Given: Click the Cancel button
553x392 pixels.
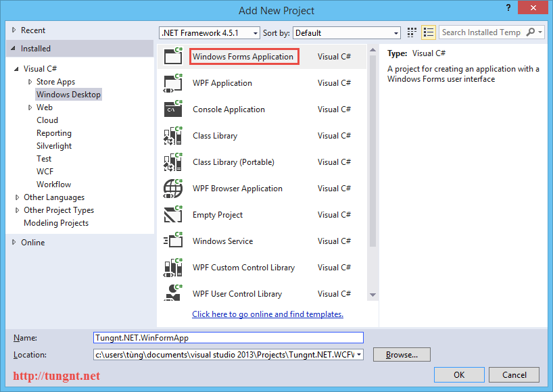Looking at the screenshot, I should (x=514, y=374).
